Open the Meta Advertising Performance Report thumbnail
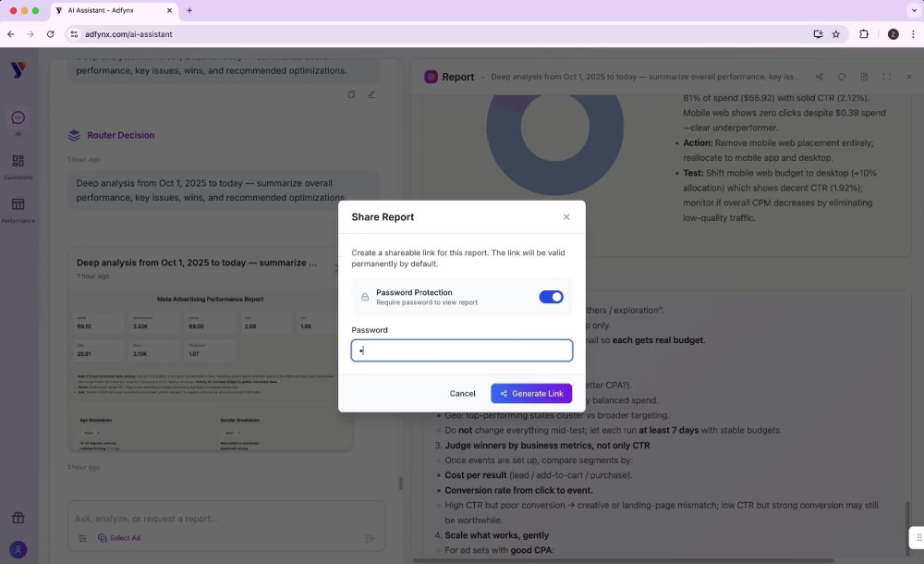 point(211,371)
